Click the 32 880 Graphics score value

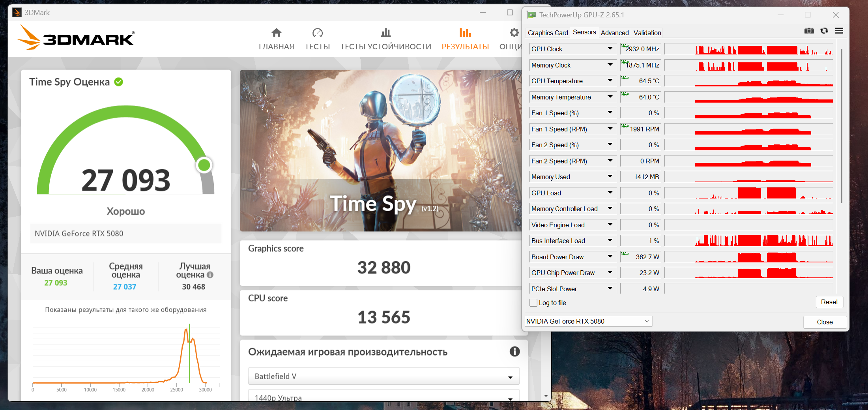click(x=384, y=267)
